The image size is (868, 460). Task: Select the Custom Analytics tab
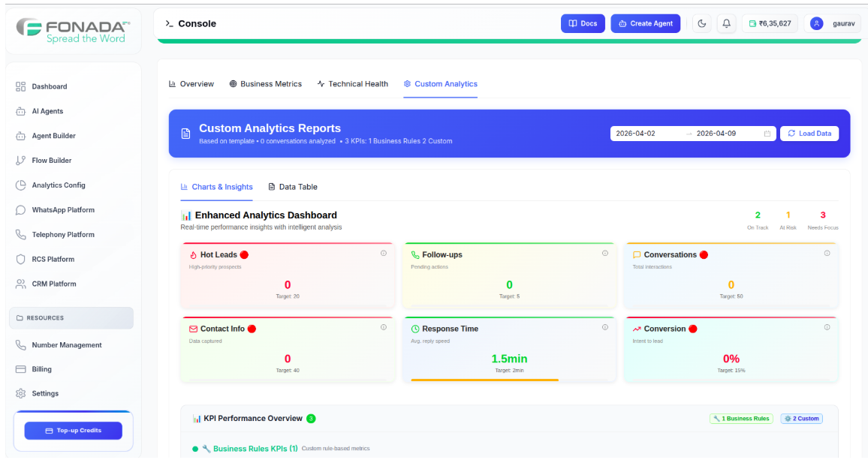point(441,84)
